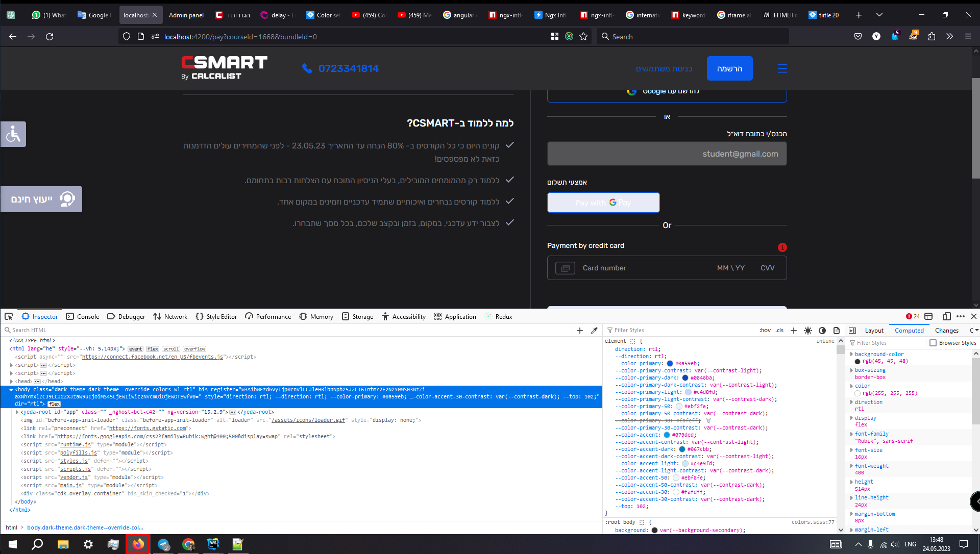Screen dimensions: 980x554
Task: Expand the background-color computed property
Action: pyautogui.click(x=851, y=354)
